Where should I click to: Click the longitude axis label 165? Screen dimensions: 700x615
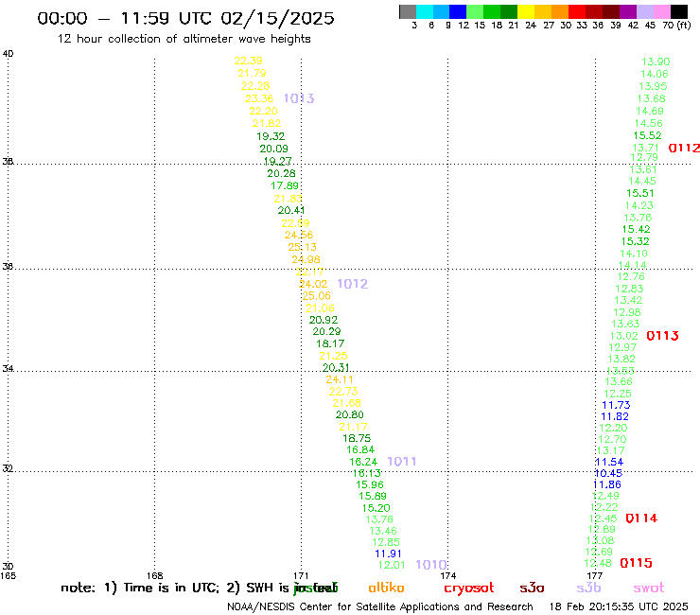[x=8, y=575]
